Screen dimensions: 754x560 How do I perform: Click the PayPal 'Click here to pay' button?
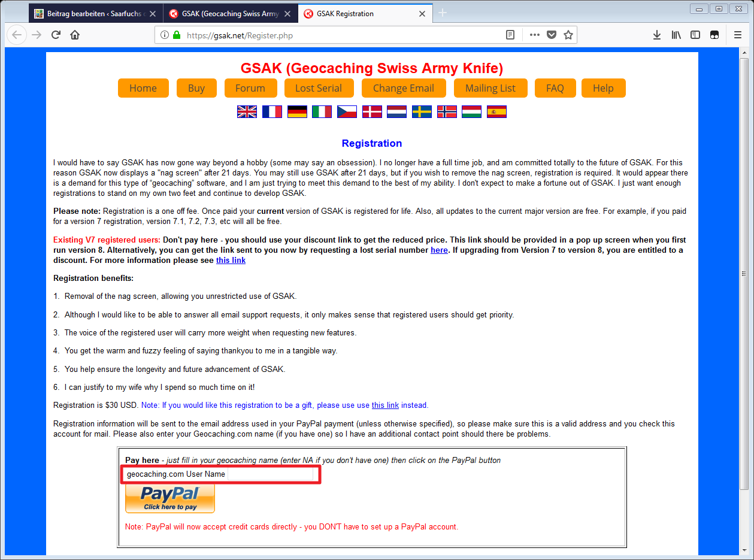tap(170, 498)
